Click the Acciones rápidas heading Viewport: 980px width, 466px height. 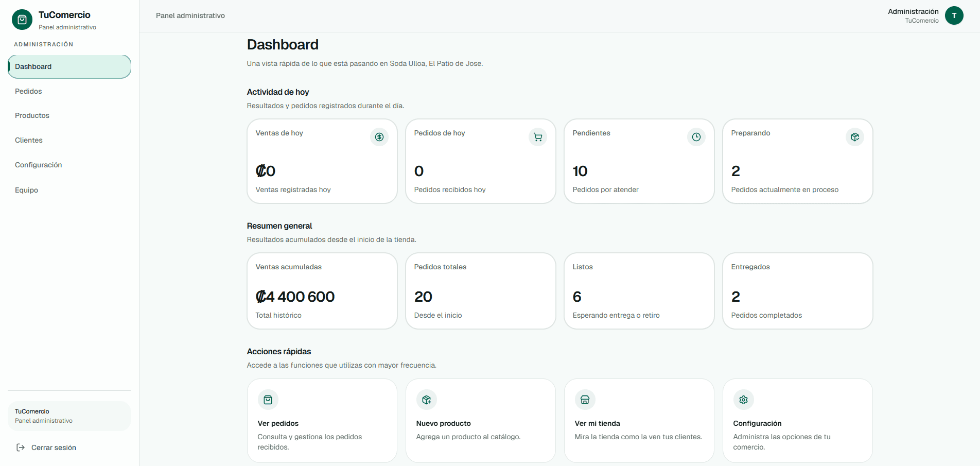click(x=279, y=351)
